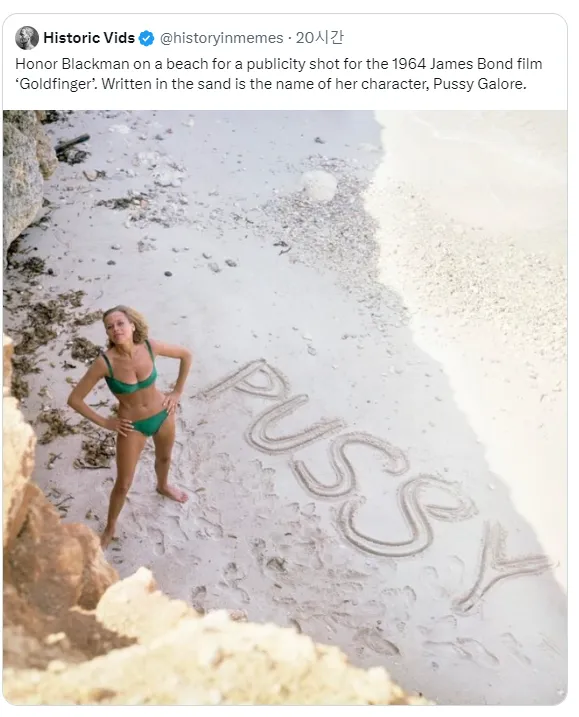Click the letter Y drawn in sand

coord(499,568)
